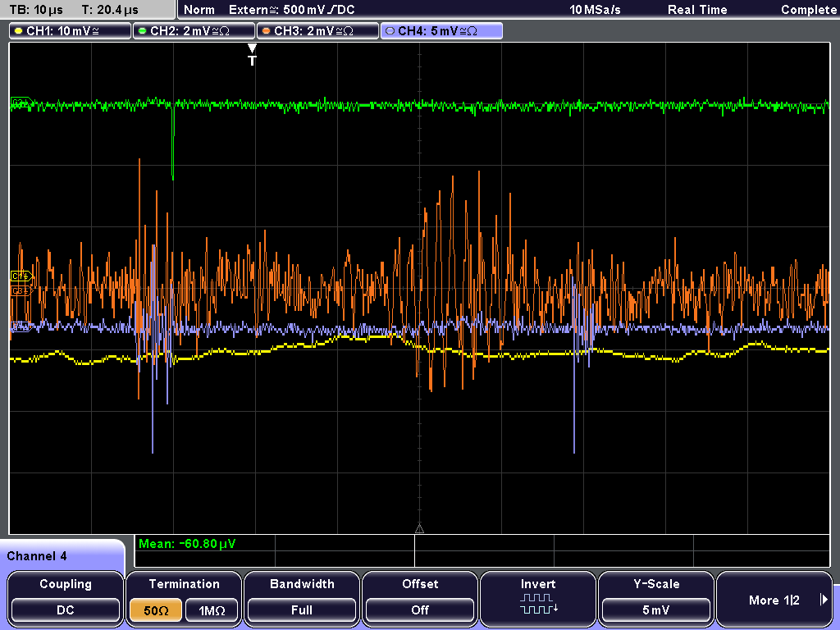Viewport: 840px width, 630px height.
Task: Click the green C2 ground level marker
Action: [x=21, y=103]
